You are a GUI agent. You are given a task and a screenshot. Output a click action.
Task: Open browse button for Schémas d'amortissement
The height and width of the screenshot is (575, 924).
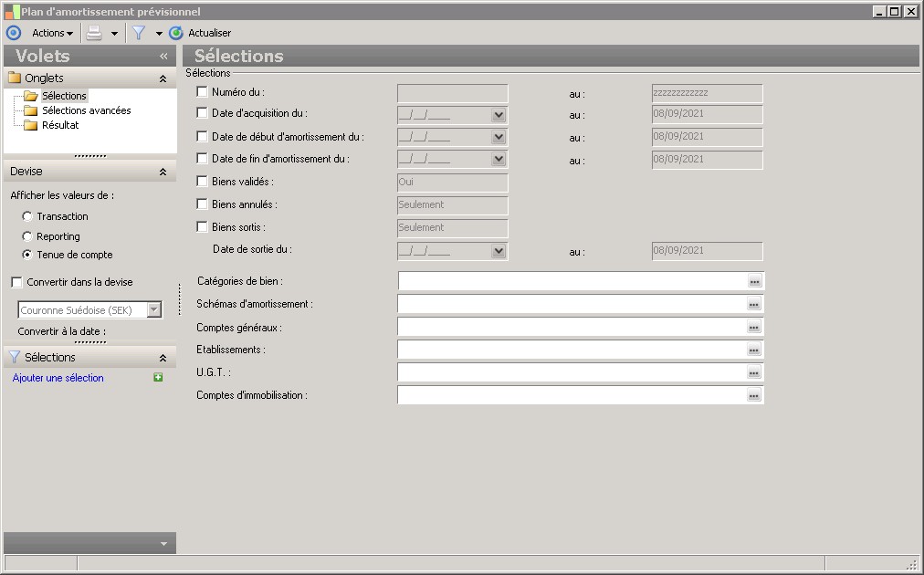point(754,304)
